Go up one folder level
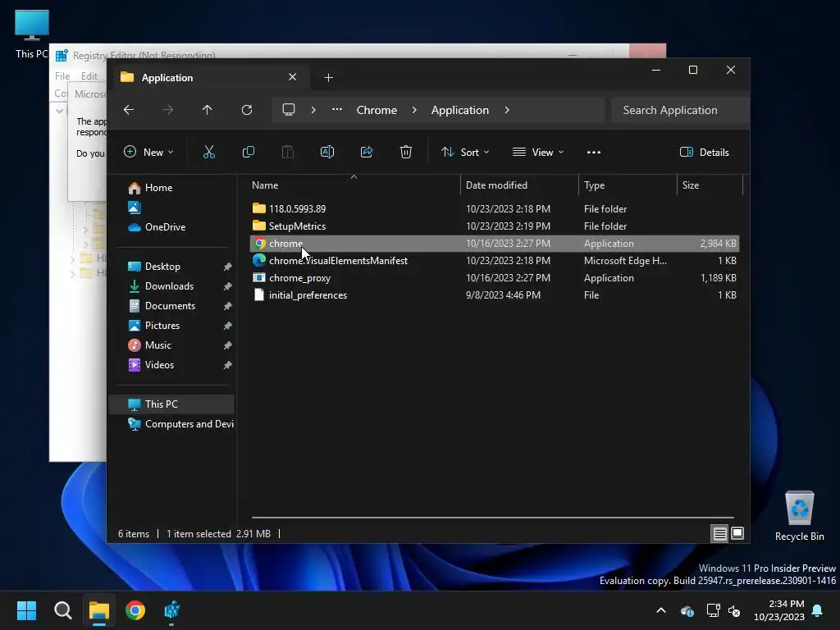Viewport: 840px width, 630px height. pos(208,110)
